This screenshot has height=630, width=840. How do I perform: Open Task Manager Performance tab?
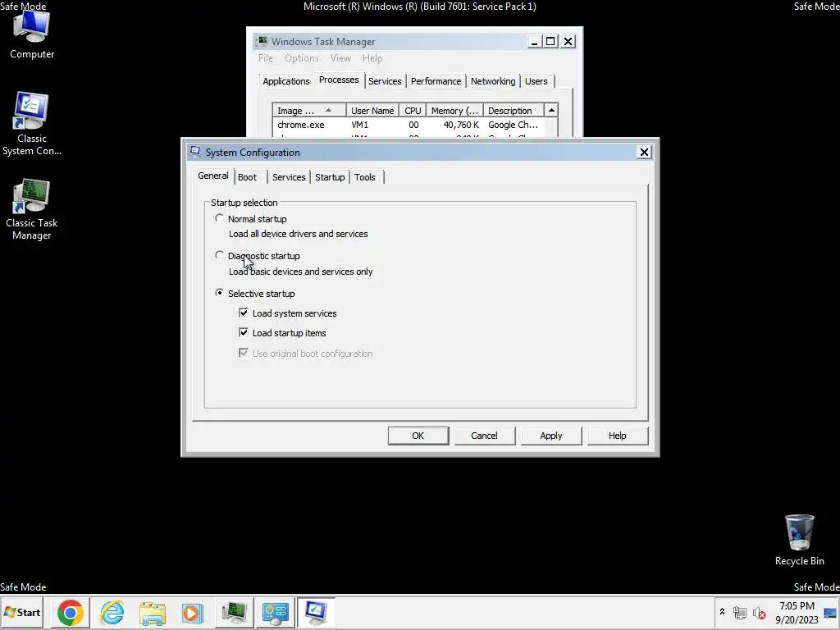tap(436, 81)
